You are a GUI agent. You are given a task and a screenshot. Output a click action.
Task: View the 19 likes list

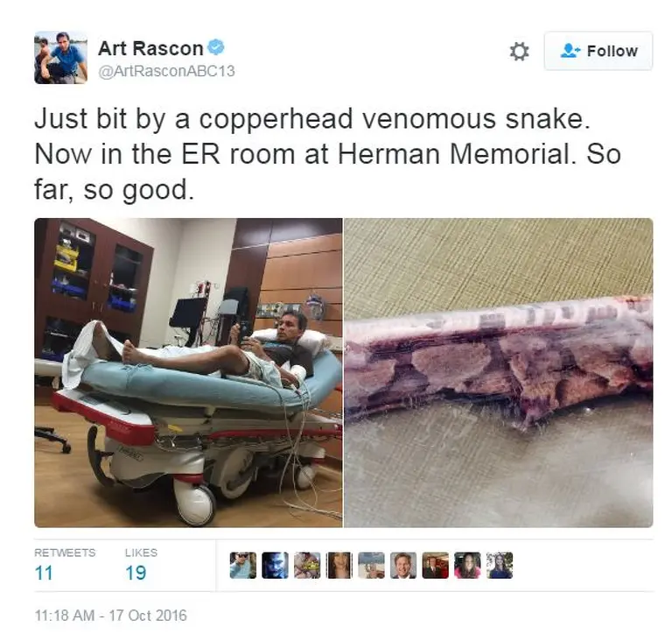pos(141,566)
